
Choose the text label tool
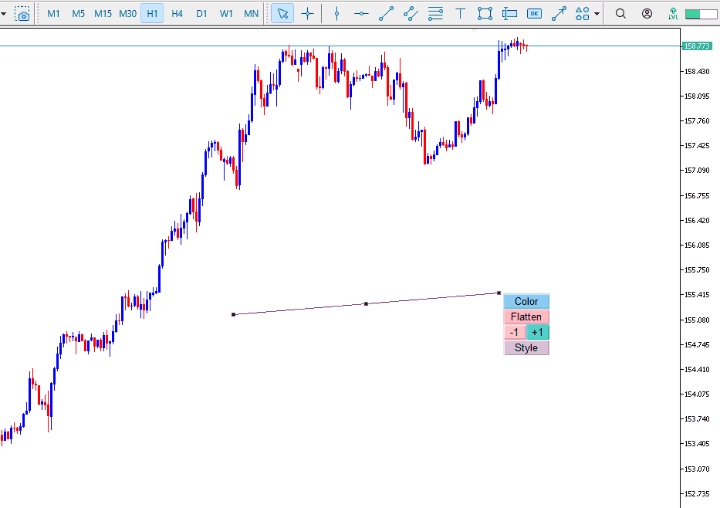(460, 14)
